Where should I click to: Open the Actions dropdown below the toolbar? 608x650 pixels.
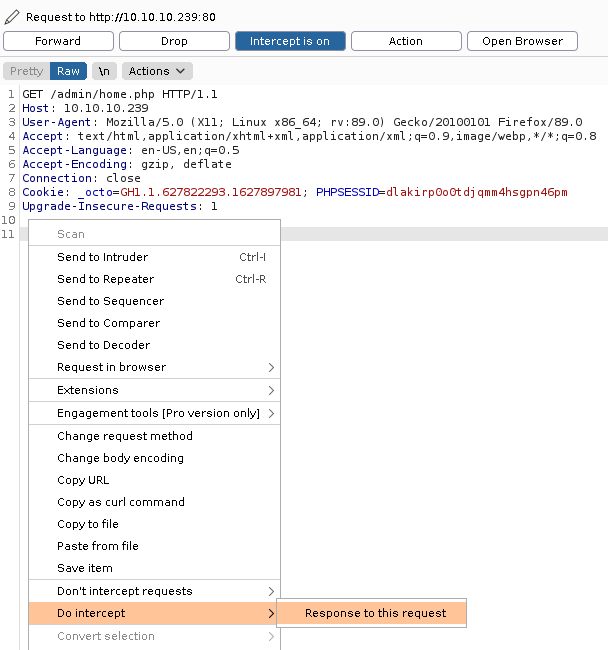(157, 71)
